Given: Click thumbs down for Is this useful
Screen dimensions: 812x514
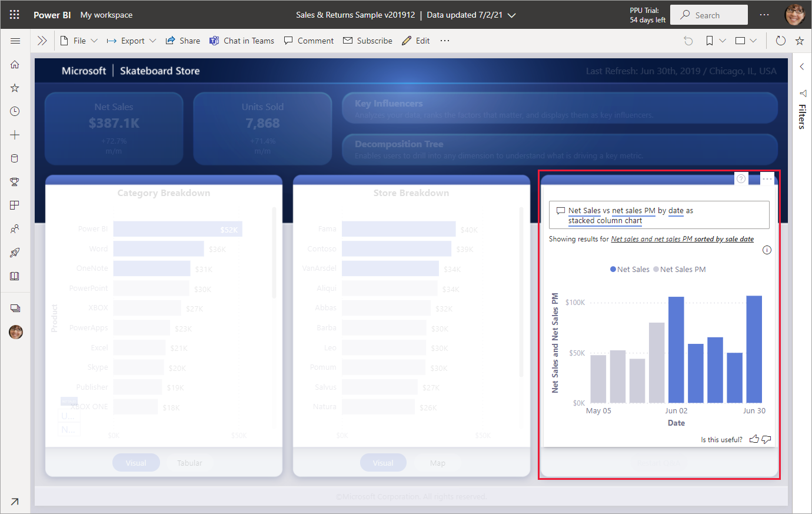Looking at the screenshot, I should 766,439.
